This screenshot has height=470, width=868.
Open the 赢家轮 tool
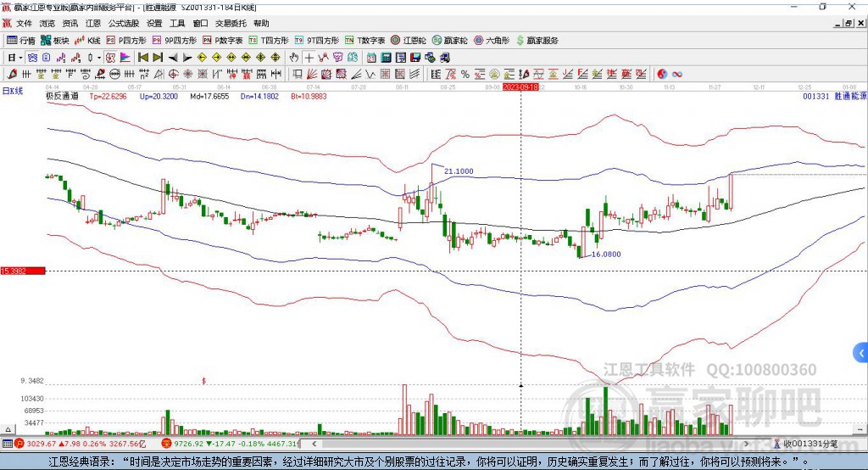click(x=449, y=41)
